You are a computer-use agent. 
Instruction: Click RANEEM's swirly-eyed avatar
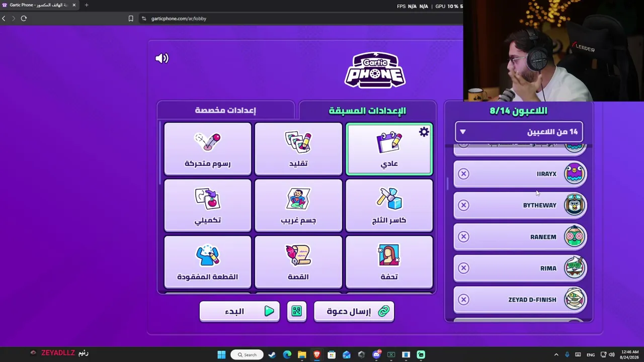click(x=575, y=236)
